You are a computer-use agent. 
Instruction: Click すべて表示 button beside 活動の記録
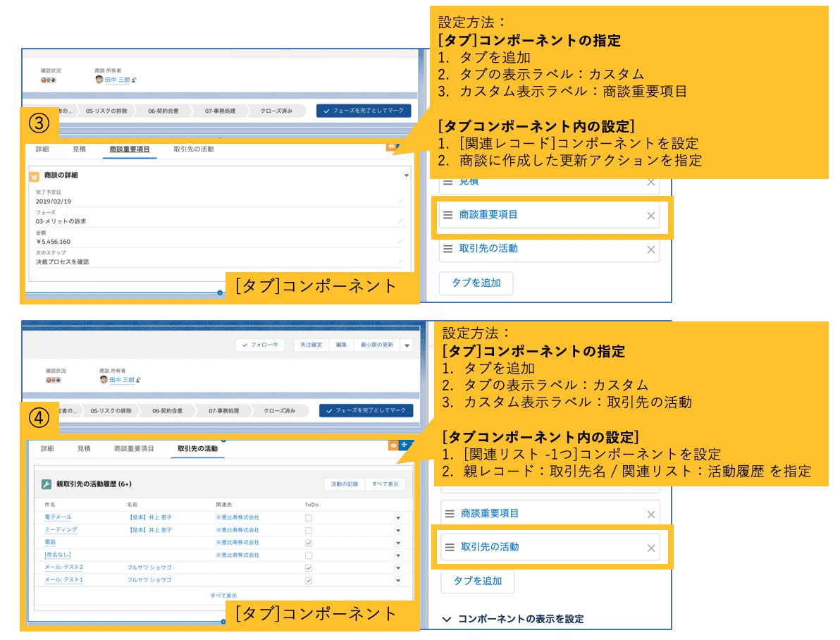point(385,484)
